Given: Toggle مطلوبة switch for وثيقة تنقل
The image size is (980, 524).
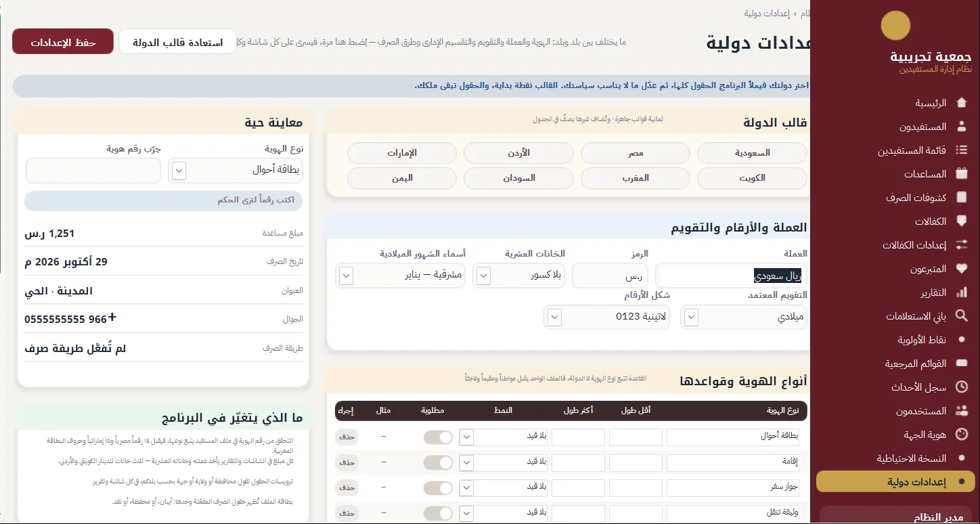Looking at the screenshot, I should 438,512.
